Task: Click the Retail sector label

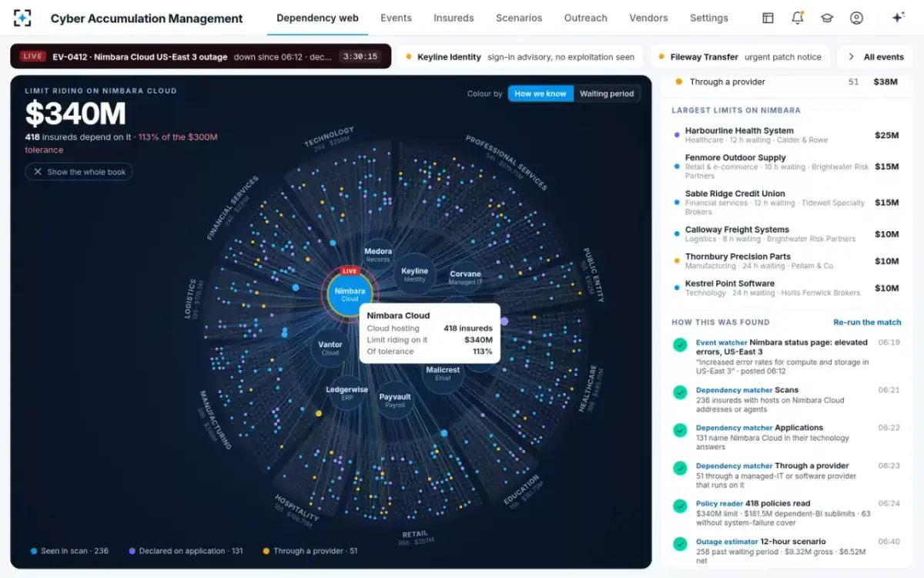Action: [x=415, y=534]
